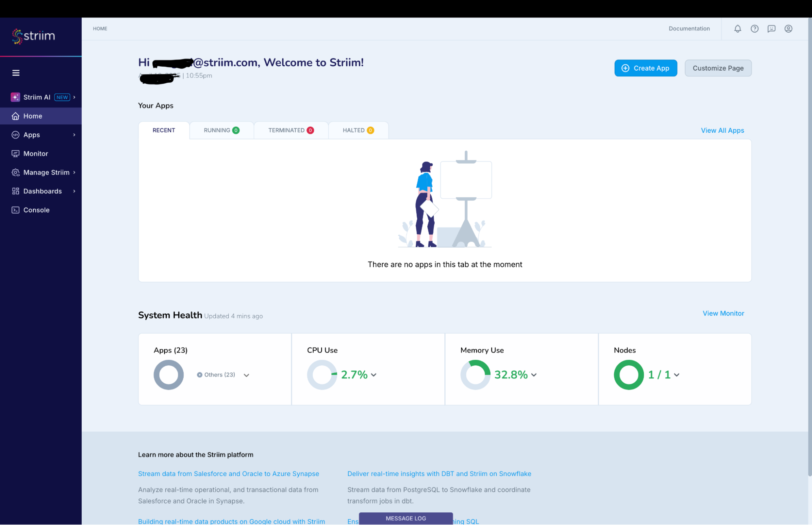The height and width of the screenshot is (525, 812).
Task: Click the Home house icon
Action: click(x=15, y=116)
